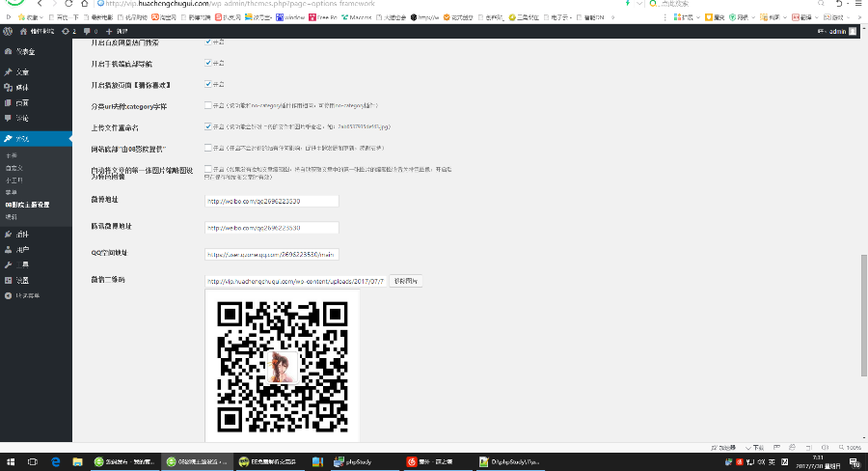Click the plus New content item in admin bar

(x=117, y=32)
